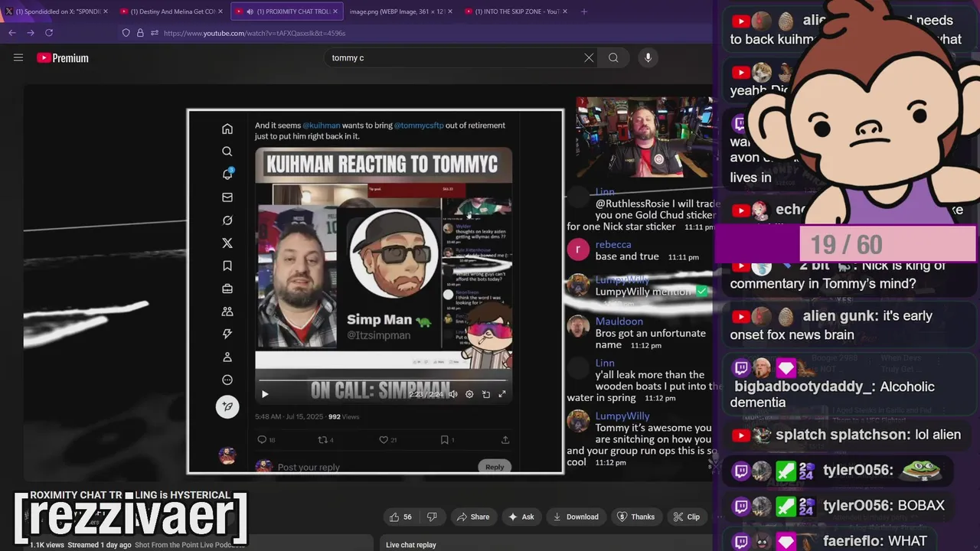Image resolution: width=980 pixels, height=551 pixels.
Task: Open the site permissions icon in address bar
Action: coord(154,33)
